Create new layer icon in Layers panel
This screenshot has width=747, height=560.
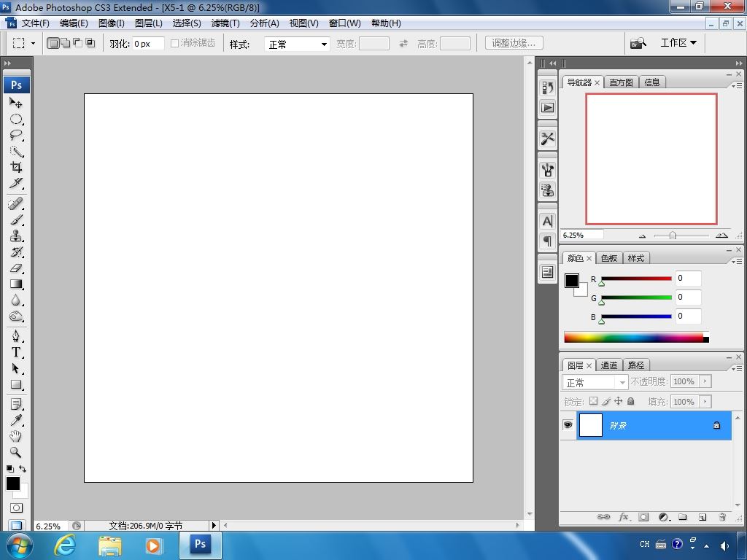pos(703,517)
